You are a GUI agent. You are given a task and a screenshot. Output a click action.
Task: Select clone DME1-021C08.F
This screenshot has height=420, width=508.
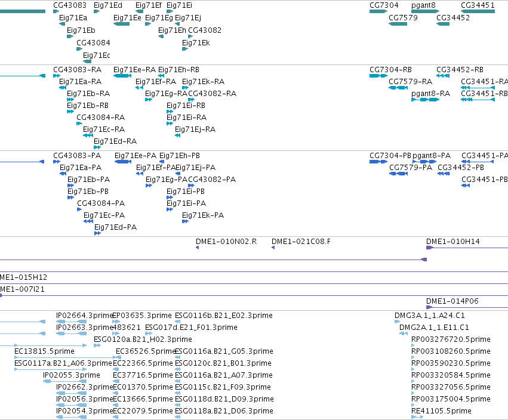[301, 242]
